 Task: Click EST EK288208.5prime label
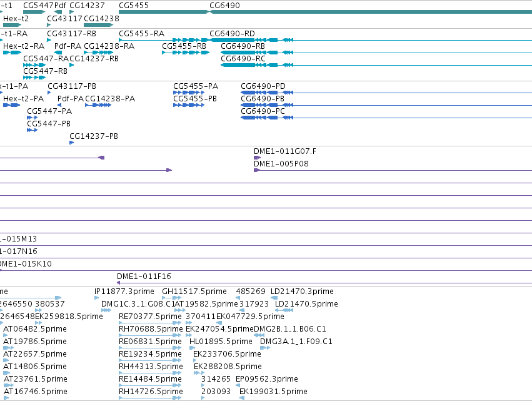(228, 367)
